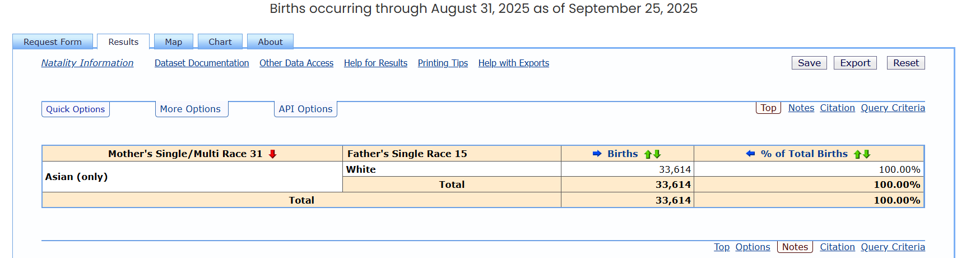Open the Chart tab

tap(220, 42)
